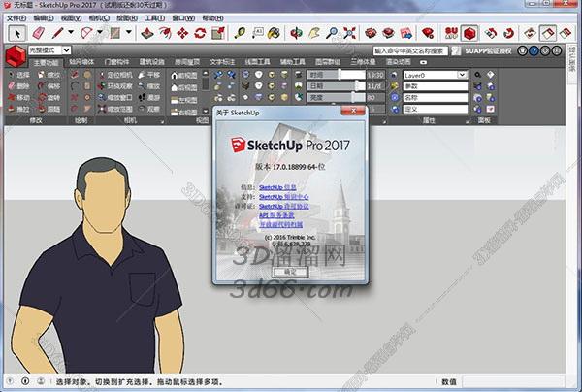Image resolution: width=582 pixels, height=392 pixels.
Task: Expand the view list down arrow
Action: (x=206, y=111)
